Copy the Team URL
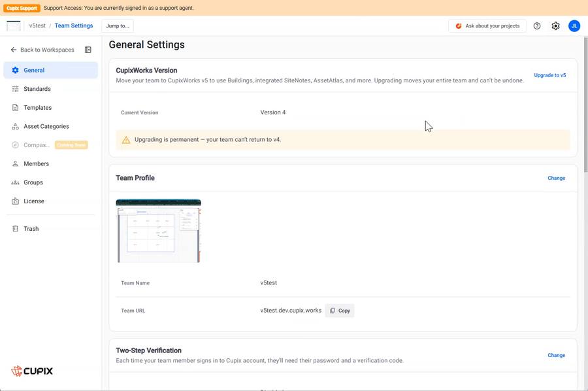 point(340,311)
